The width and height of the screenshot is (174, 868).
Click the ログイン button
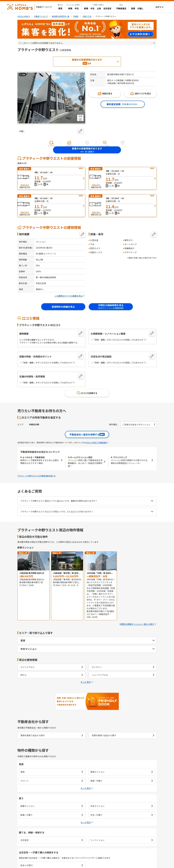pos(159,7)
